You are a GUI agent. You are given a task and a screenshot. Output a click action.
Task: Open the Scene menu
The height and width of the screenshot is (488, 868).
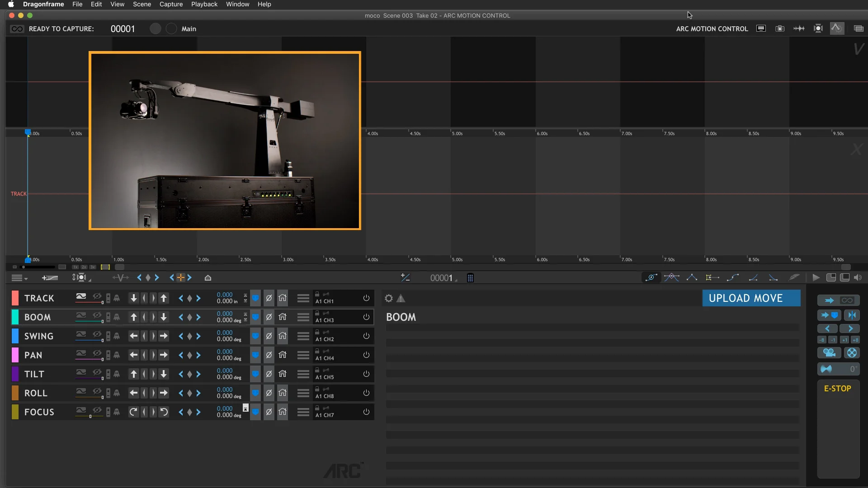click(x=142, y=4)
